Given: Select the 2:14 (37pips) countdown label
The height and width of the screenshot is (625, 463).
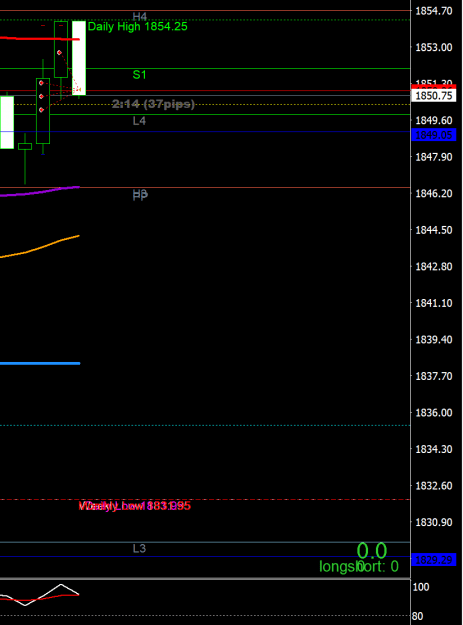Looking at the screenshot, I should coord(153,104).
